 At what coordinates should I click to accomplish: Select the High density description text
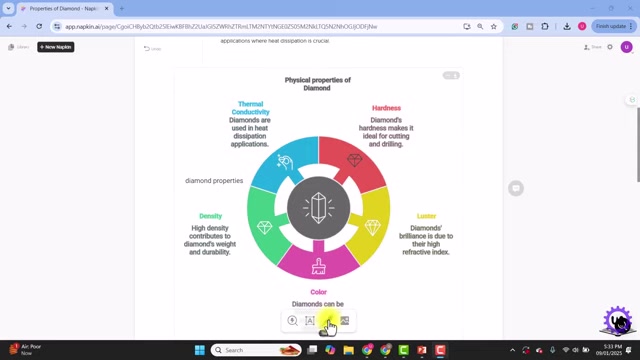pos(210,240)
